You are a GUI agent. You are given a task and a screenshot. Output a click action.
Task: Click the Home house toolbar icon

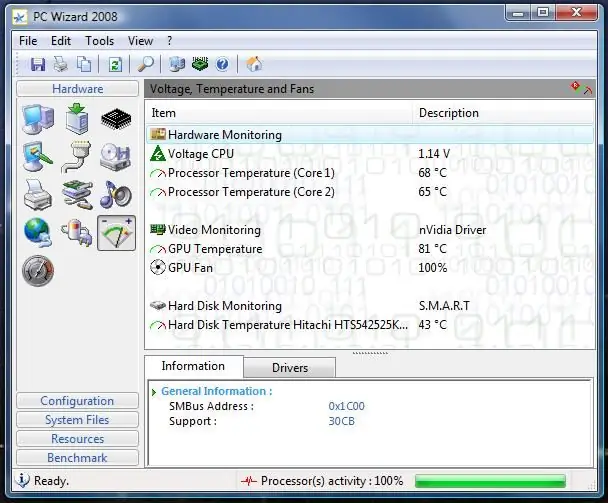(x=254, y=64)
